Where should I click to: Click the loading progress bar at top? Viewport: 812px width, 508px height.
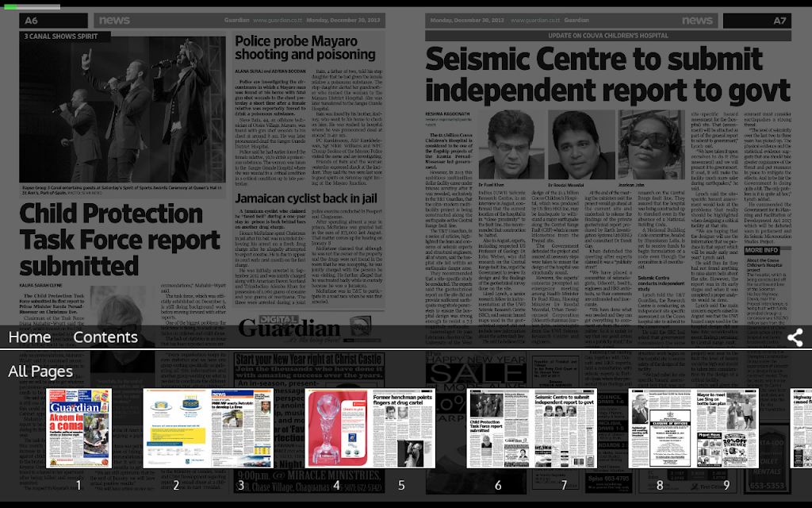32,6
